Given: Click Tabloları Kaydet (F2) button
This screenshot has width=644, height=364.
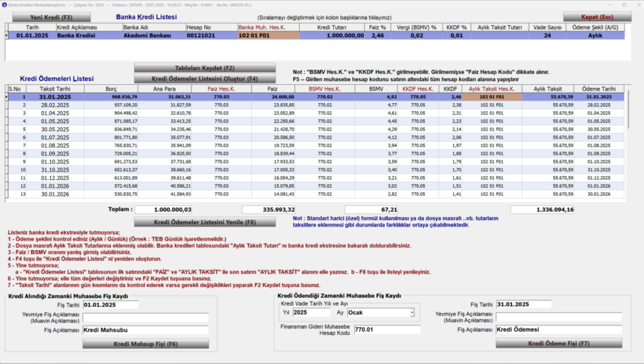Looking at the screenshot, I should click(x=204, y=68).
